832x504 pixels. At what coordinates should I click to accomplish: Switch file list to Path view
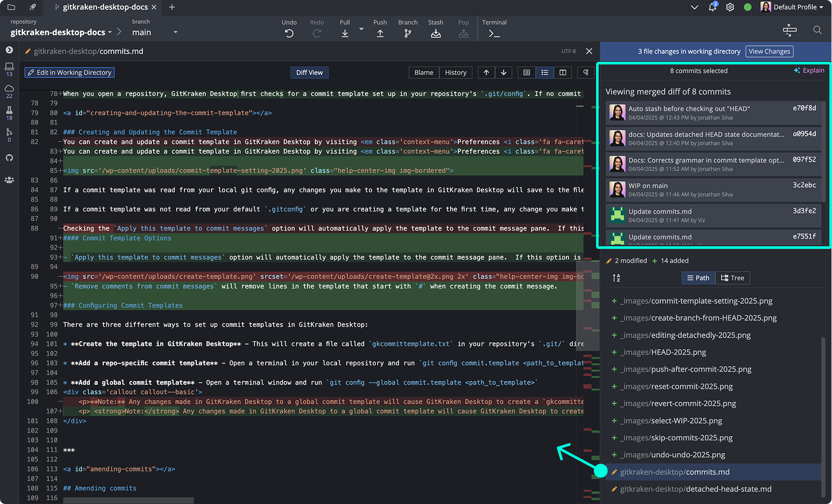[698, 278]
